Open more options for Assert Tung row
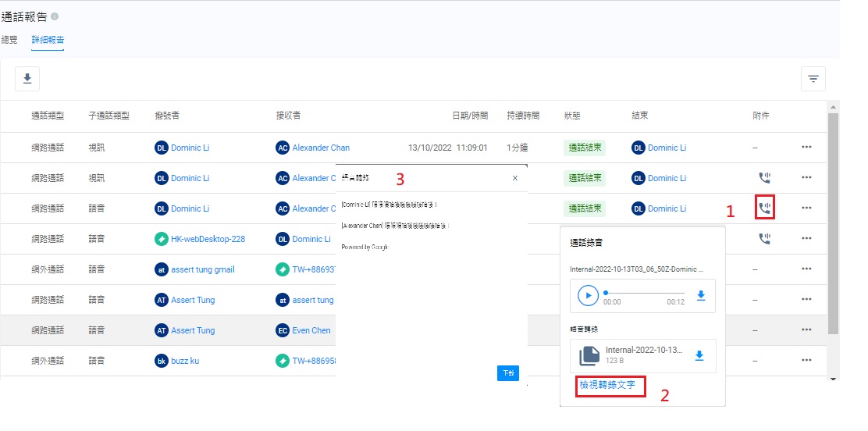The width and height of the screenshot is (868, 431). tap(806, 300)
